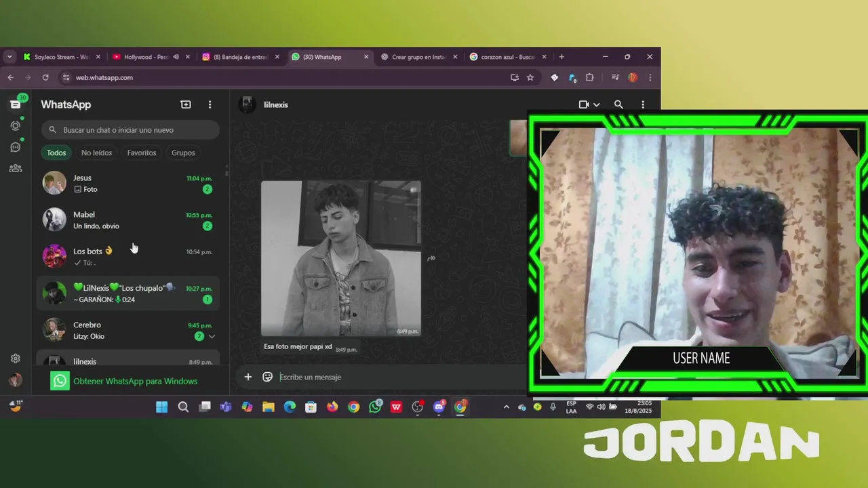This screenshot has width=868, height=488.
Task: Open the Mabel chat
Action: coord(128,220)
